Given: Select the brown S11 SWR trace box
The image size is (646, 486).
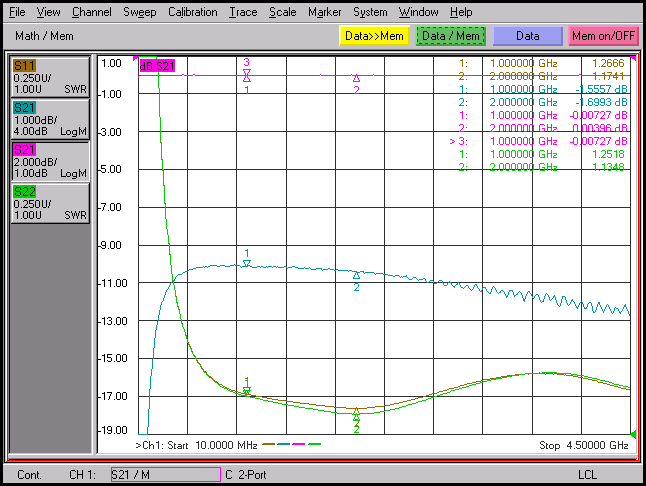Looking at the screenshot, I should click(50, 77).
